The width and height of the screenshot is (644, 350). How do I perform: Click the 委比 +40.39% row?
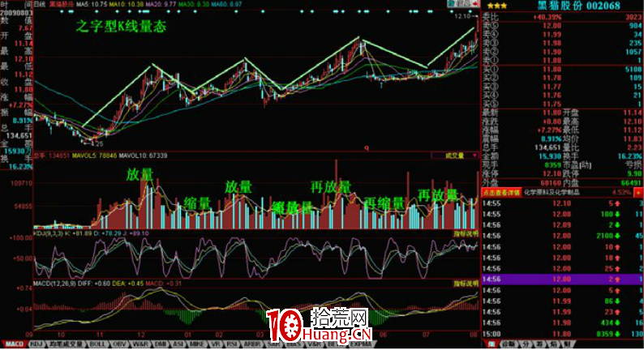click(x=562, y=17)
